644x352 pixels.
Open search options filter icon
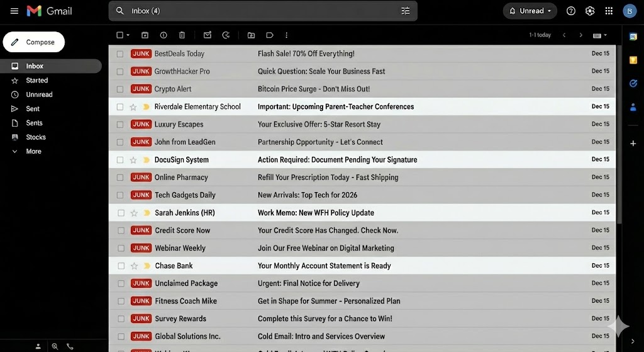[406, 11]
